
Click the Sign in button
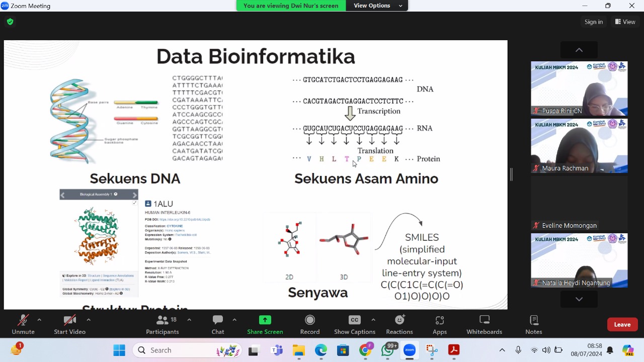click(594, 22)
